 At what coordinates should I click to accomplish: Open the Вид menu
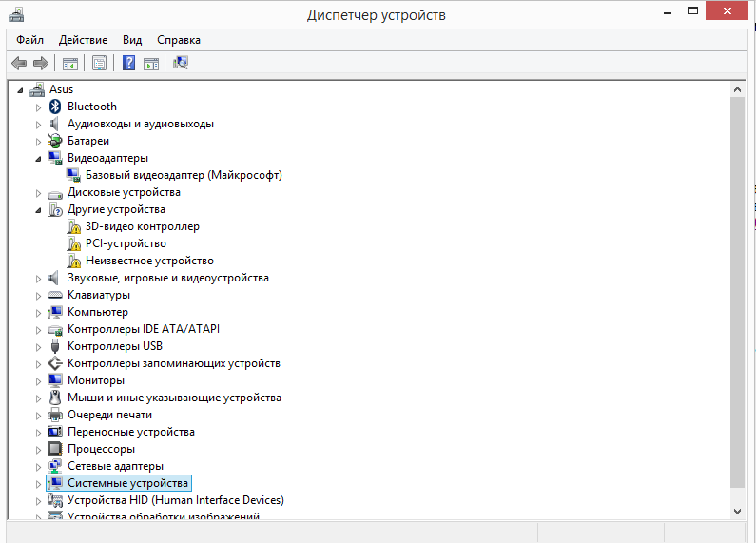[x=132, y=40]
